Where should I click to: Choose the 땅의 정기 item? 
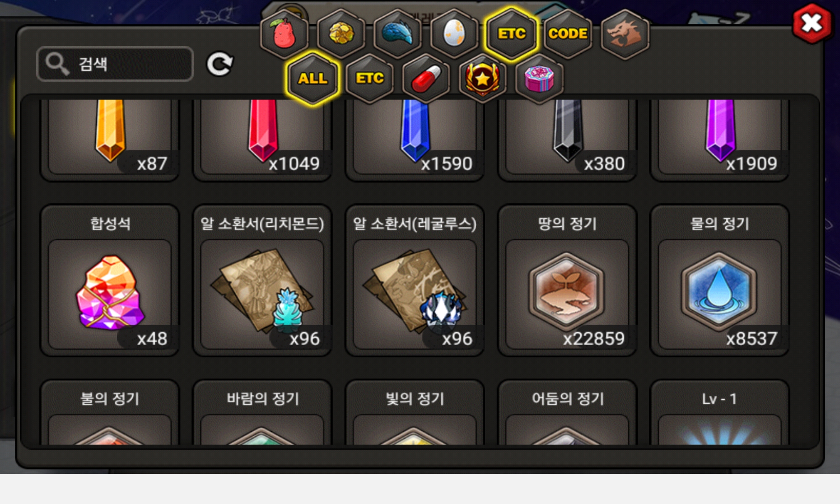(567, 280)
